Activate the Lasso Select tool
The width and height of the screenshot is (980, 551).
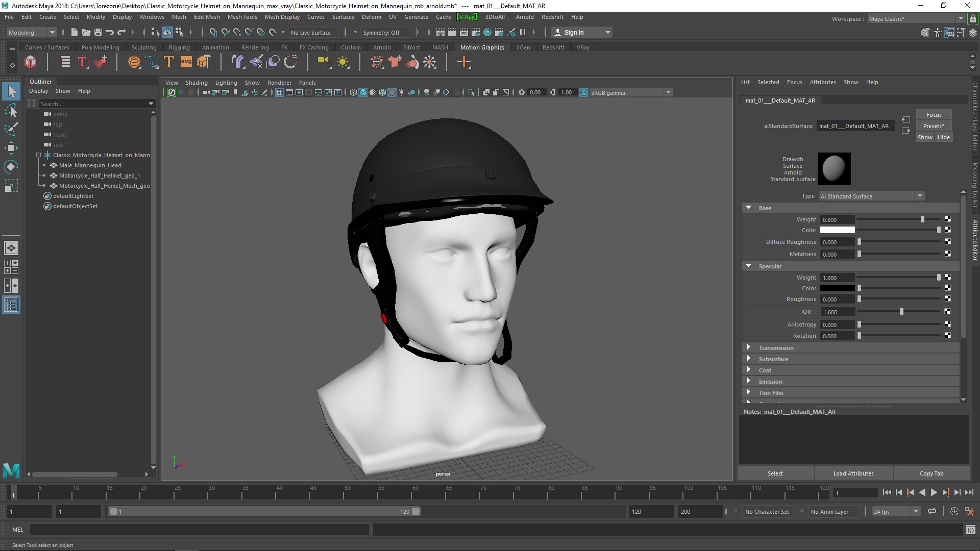[x=11, y=110]
